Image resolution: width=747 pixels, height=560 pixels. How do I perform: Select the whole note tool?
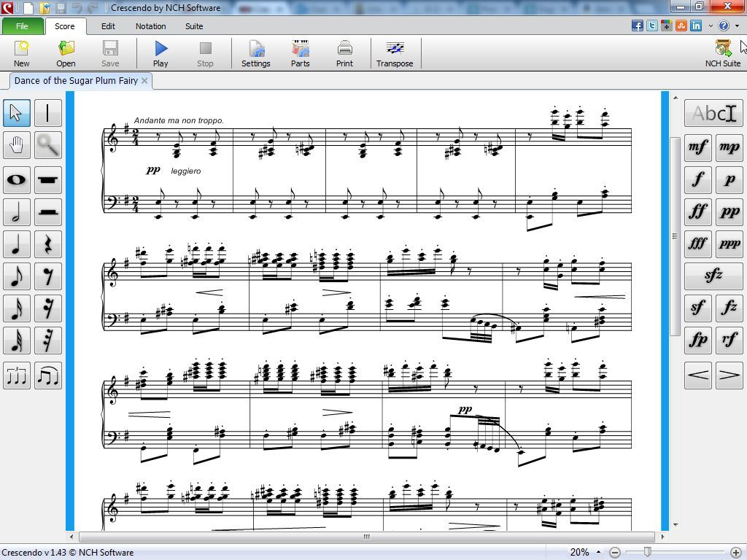(x=16, y=180)
